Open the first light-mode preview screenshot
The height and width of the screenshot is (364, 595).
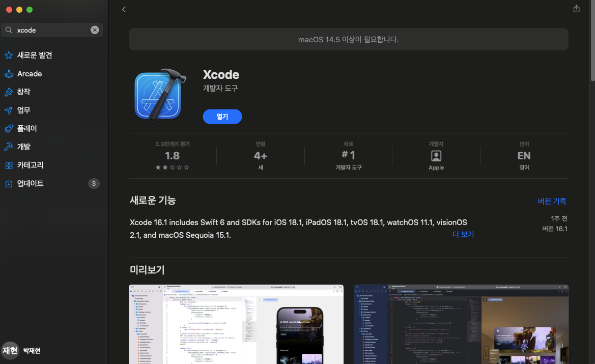tap(236, 324)
